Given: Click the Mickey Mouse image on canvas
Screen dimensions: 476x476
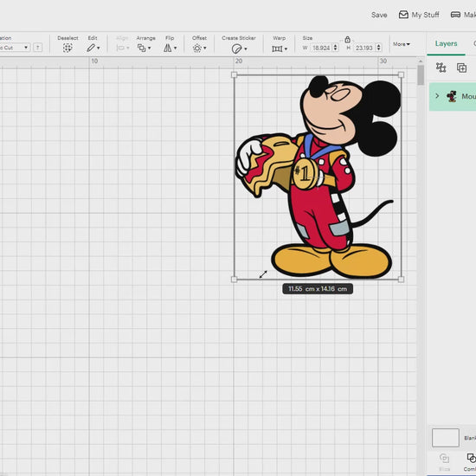Looking at the screenshot, I should [318, 177].
